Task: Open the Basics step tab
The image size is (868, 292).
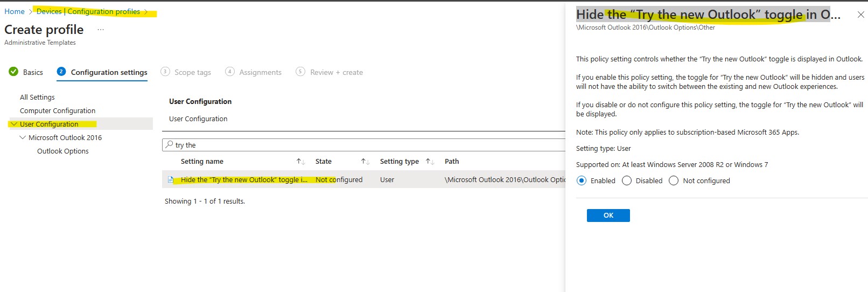Action: [x=33, y=72]
